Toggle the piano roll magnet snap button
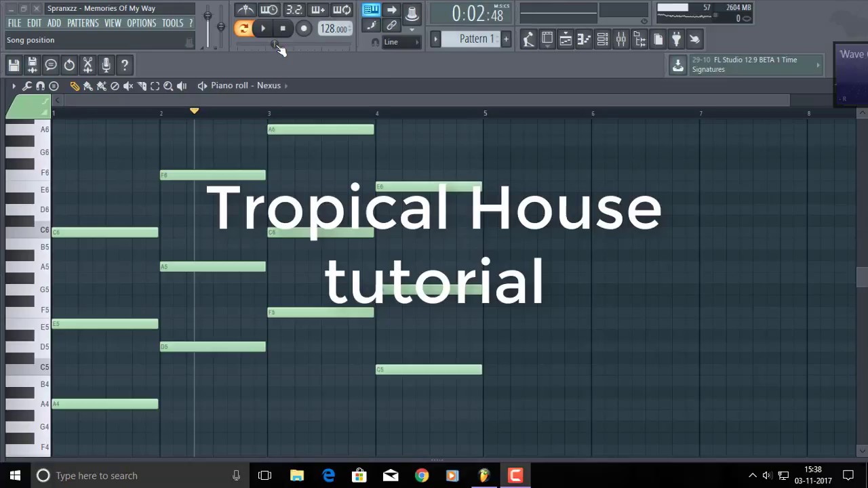Viewport: 868px width, 488px height. pos(40,86)
